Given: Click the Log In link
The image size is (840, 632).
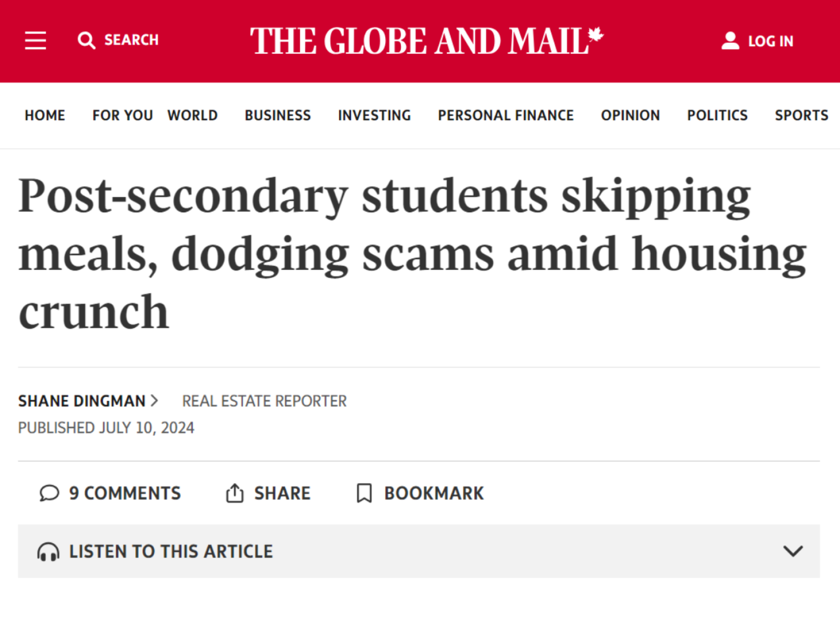Looking at the screenshot, I should (771, 41).
